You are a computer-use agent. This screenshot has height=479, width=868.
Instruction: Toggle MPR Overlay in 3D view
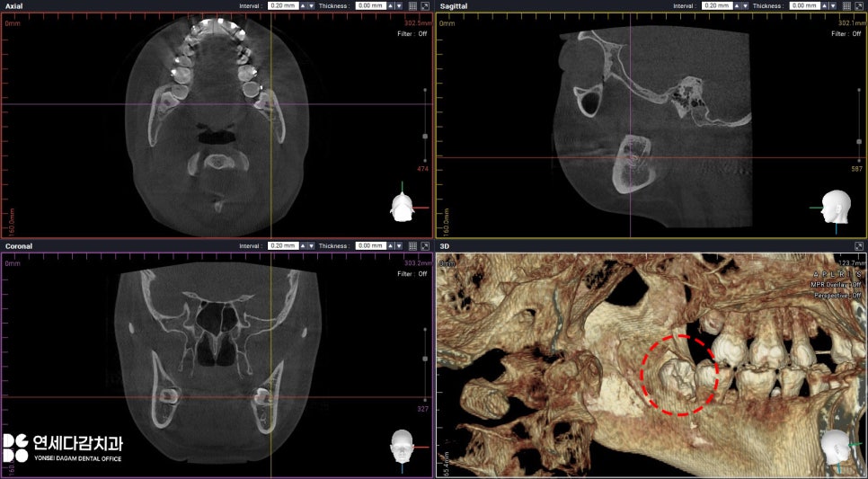click(836, 284)
